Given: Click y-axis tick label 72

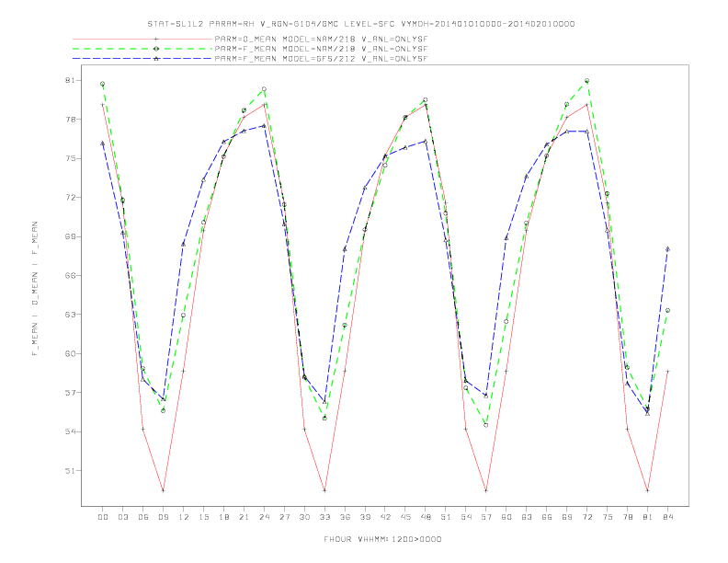Looking at the screenshot, I should (69, 198).
